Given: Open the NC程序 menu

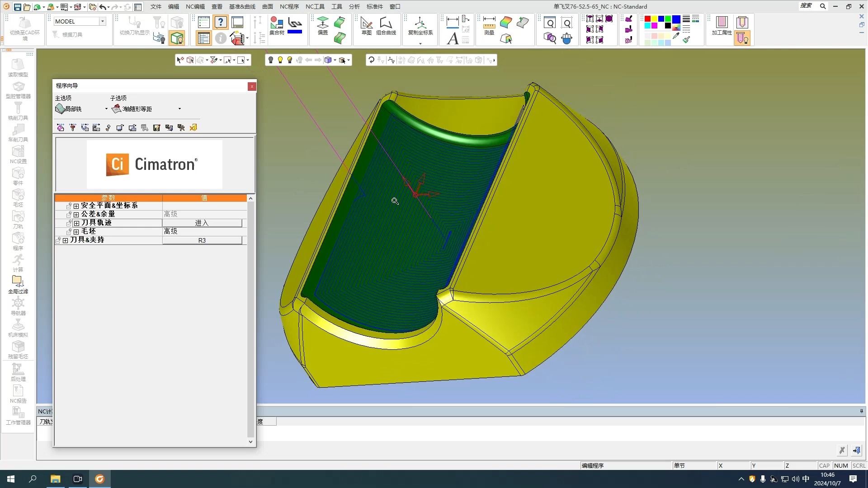Looking at the screenshot, I should pyautogui.click(x=289, y=6).
